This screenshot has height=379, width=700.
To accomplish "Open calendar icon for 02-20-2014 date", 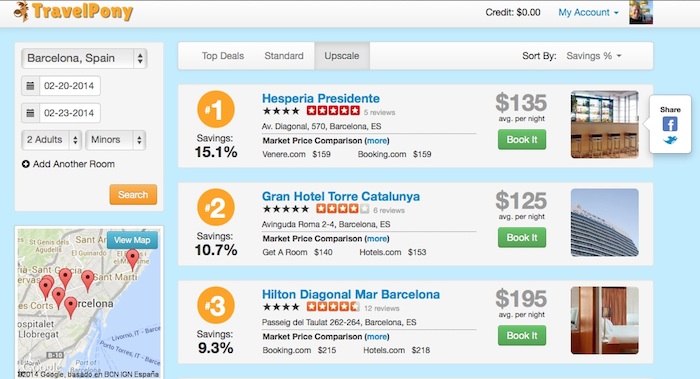I will [x=30, y=86].
